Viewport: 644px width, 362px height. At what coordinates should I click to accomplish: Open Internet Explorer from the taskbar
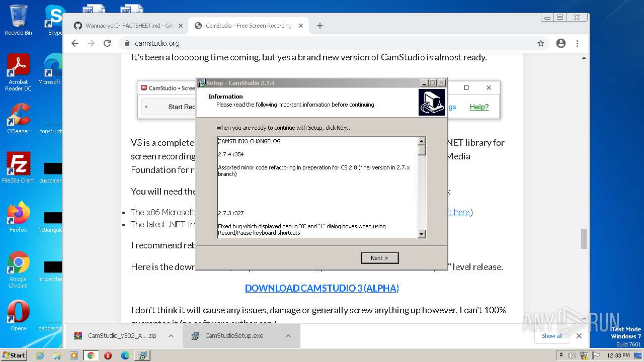[x=40, y=355]
